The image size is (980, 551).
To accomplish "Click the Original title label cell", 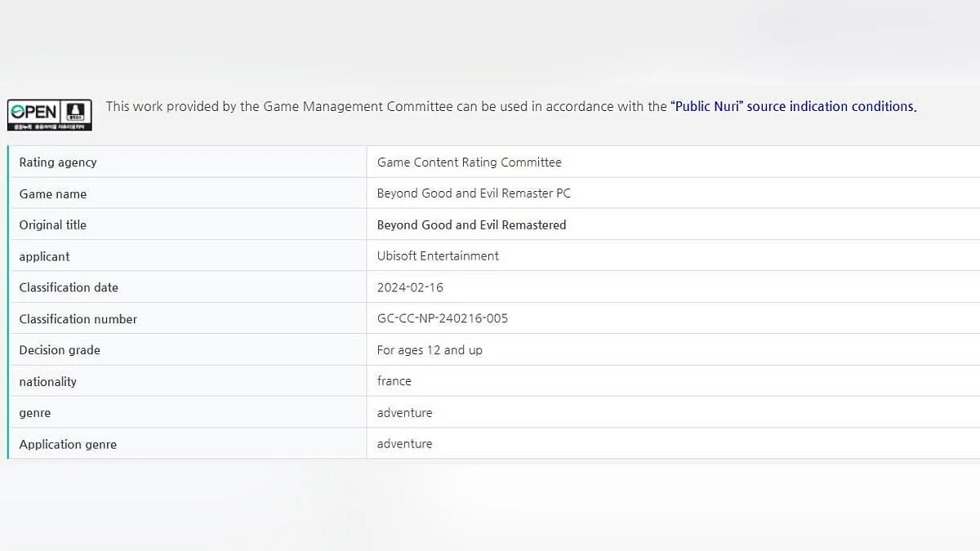I will [x=53, y=225].
